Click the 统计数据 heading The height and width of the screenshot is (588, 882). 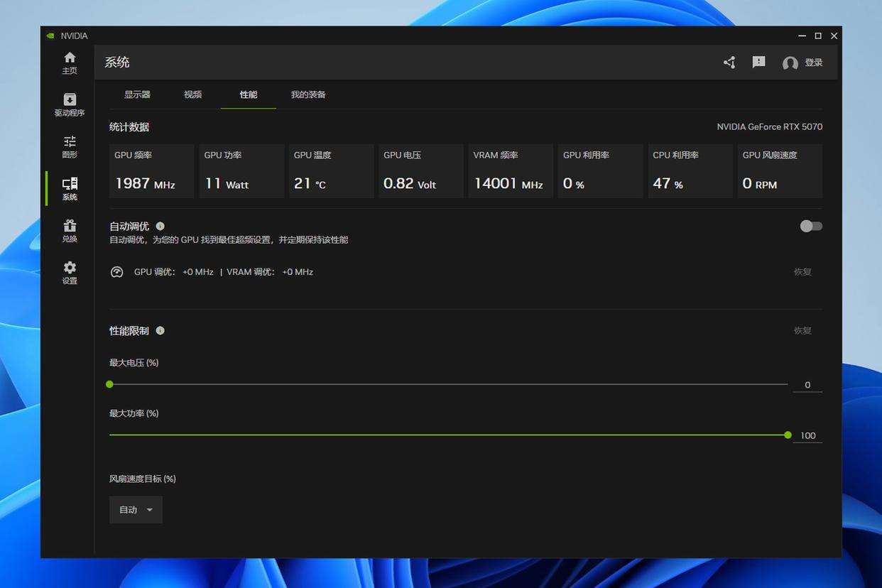pyautogui.click(x=129, y=127)
